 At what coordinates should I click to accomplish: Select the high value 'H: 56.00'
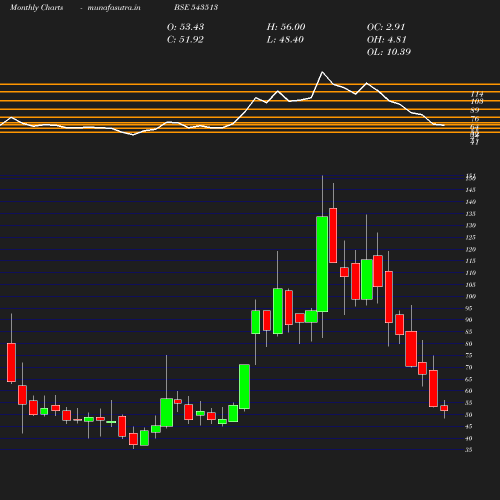click(x=286, y=27)
